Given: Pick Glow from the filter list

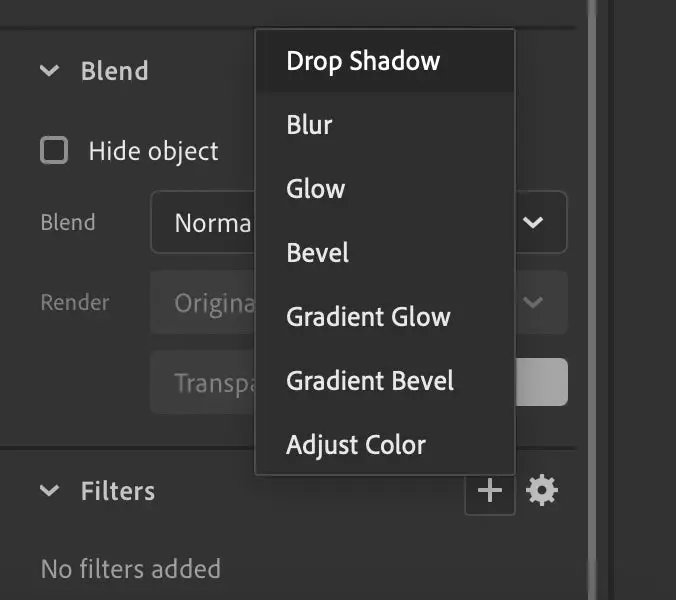Looking at the screenshot, I should [x=315, y=189].
